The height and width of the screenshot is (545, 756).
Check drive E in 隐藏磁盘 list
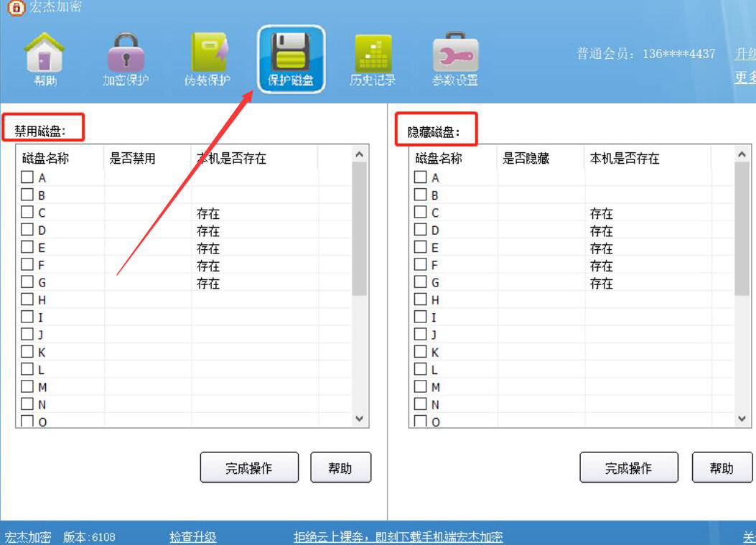[x=421, y=247]
